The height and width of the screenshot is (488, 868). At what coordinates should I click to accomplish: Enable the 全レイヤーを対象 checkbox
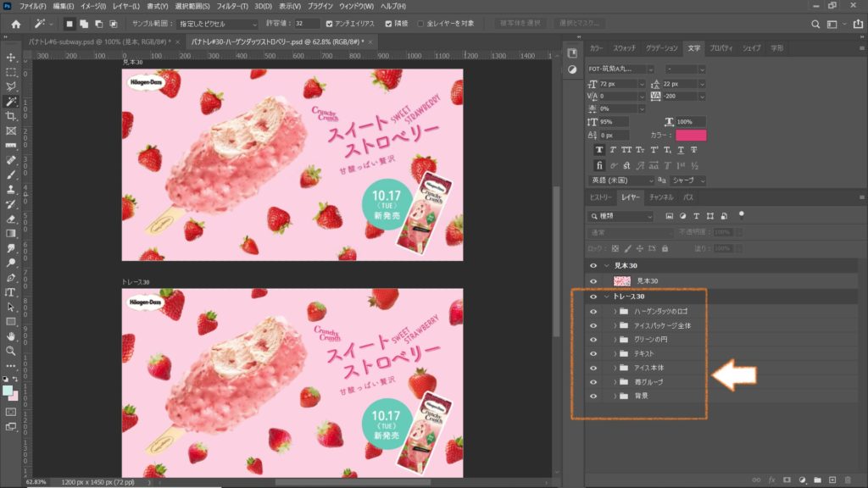coord(421,24)
